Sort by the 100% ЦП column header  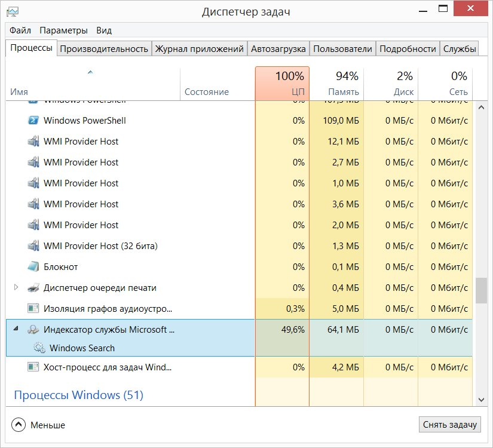(x=282, y=84)
